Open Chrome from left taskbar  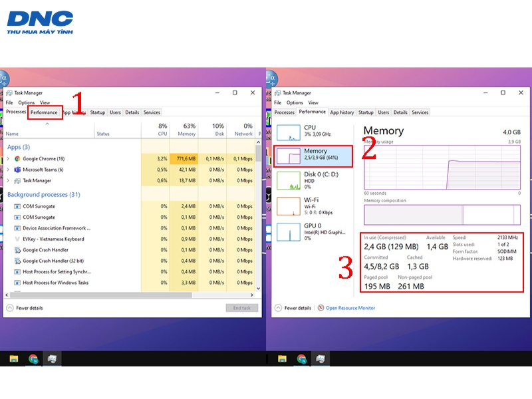point(33,358)
